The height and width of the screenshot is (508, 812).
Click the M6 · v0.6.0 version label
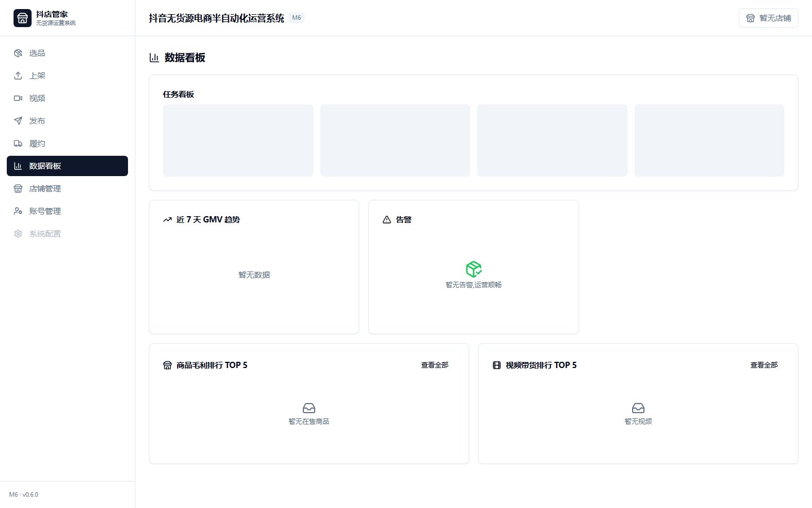coord(24,494)
